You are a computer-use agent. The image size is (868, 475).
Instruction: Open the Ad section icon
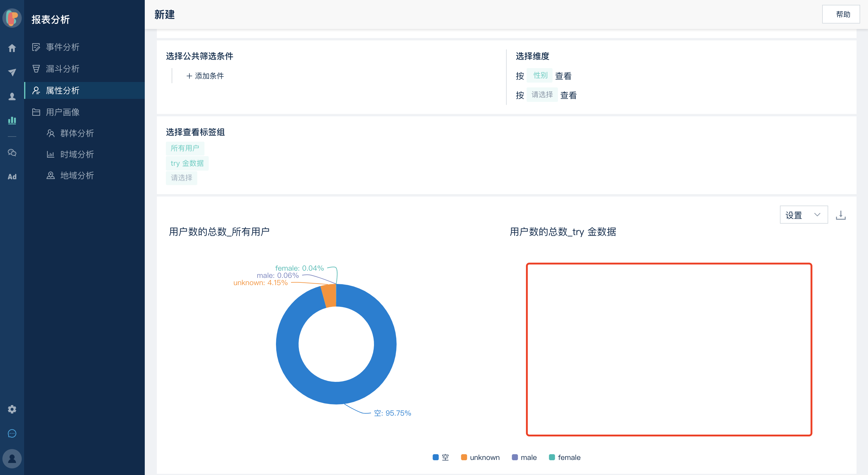[12, 177]
